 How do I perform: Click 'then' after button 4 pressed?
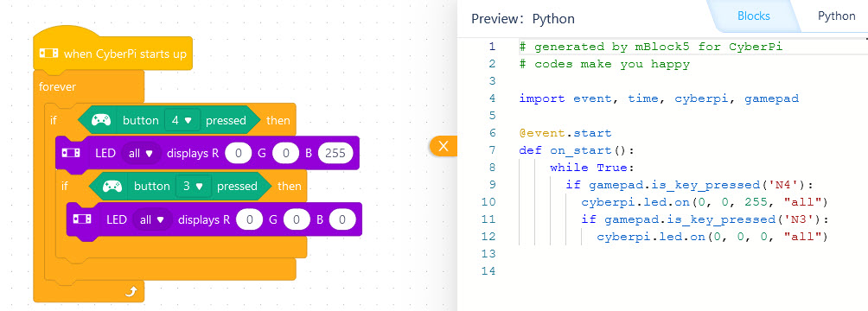click(x=278, y=120)
